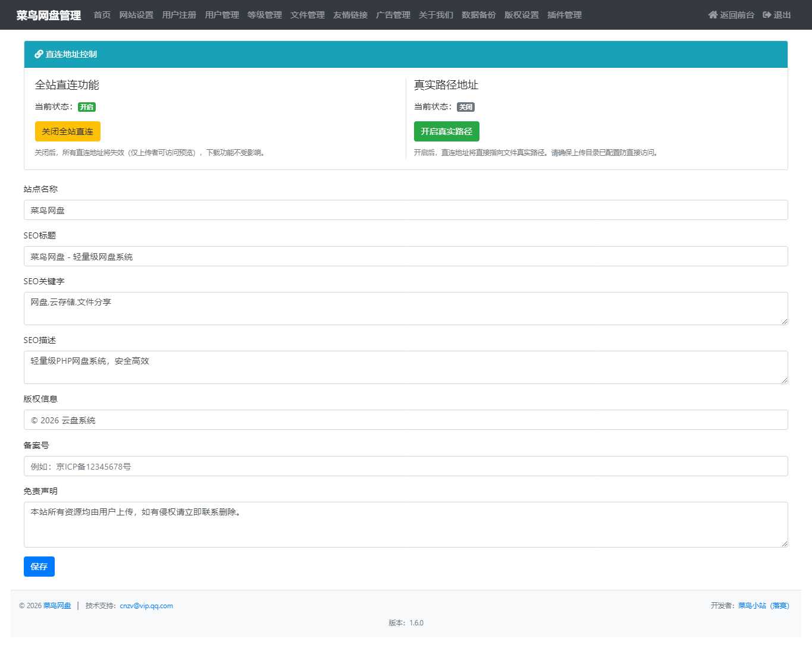Grab the resize handle of SEO关键字 textarea
This screenshot has height=648, width=812.
pos(784,321)
